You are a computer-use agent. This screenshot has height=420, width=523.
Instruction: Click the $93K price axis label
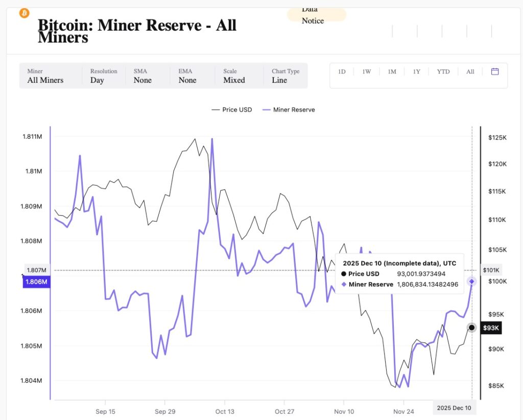490,328
